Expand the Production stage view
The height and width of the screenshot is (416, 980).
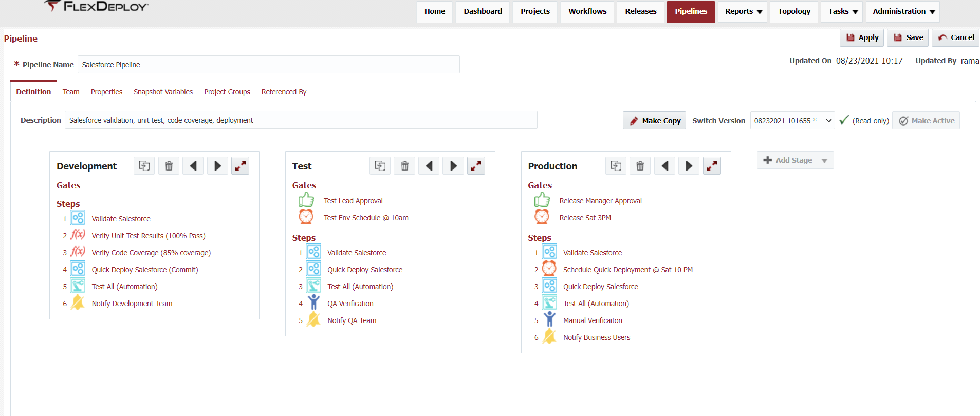[712, 166]
